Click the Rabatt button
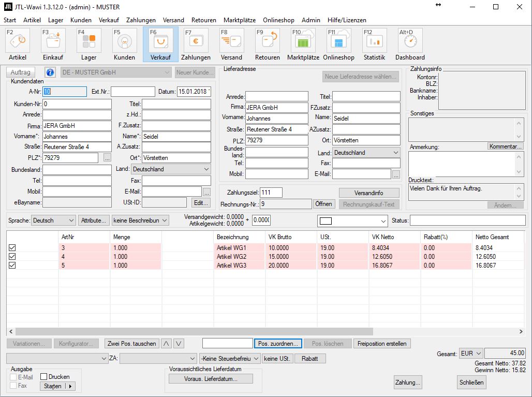This screenshot has width=532, height=397. [310, 358]
